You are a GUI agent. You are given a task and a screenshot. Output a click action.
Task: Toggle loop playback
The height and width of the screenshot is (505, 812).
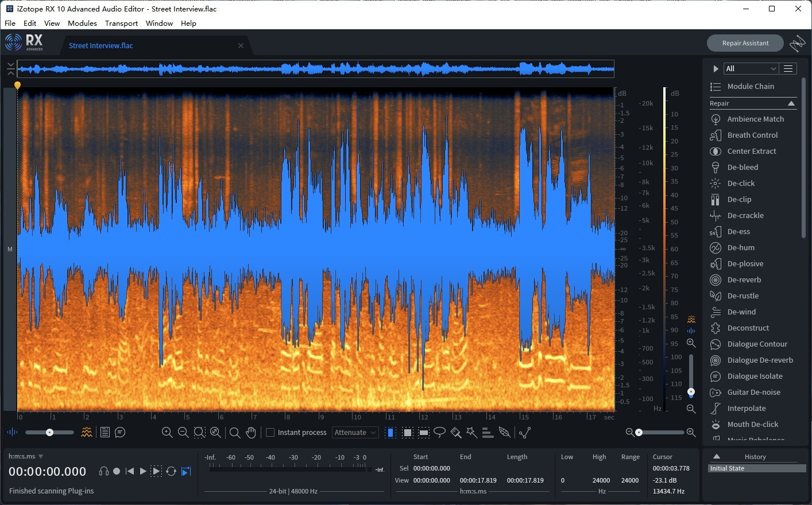pos(171,471)
